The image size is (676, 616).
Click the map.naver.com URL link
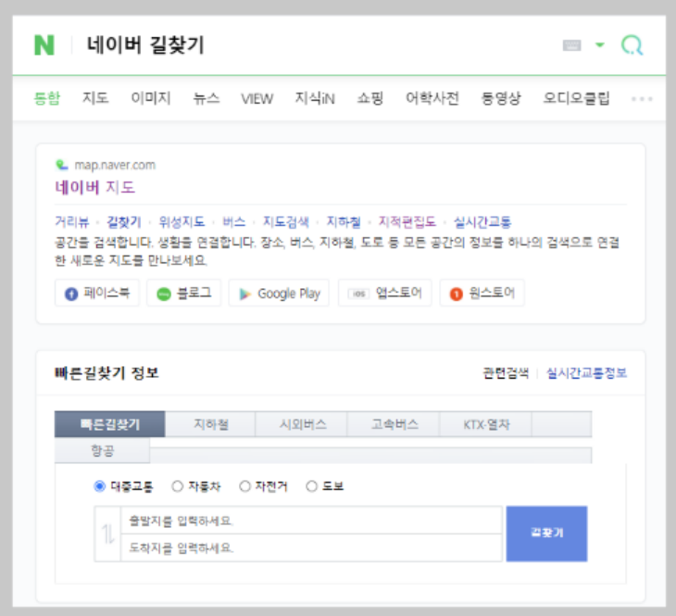[x=115, y=165]
